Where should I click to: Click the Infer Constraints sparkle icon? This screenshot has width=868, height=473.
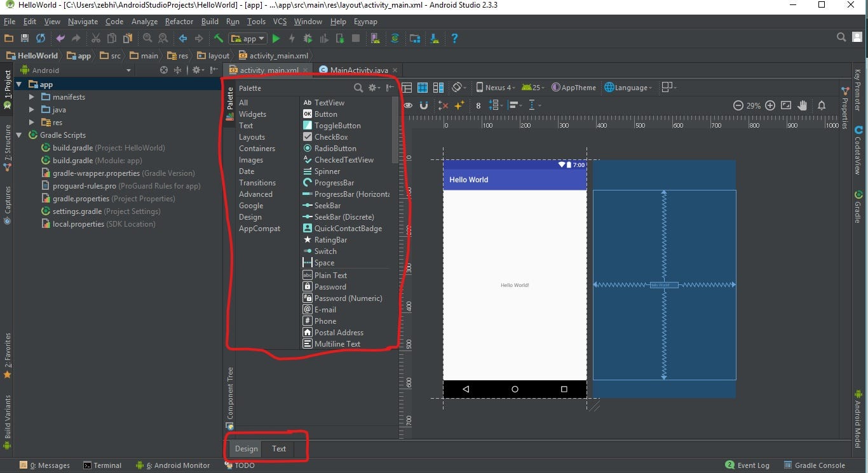pyautogui.click(x=459, y=105)
